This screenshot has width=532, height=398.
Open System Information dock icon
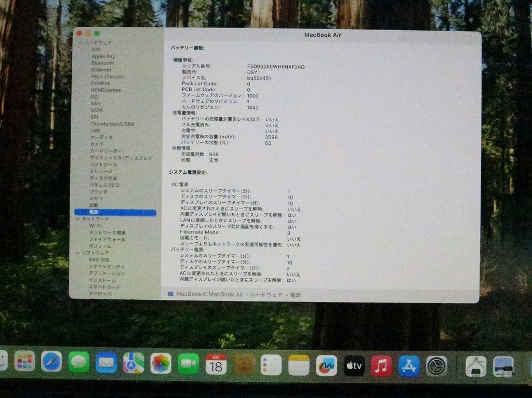(x=476, y=366)
